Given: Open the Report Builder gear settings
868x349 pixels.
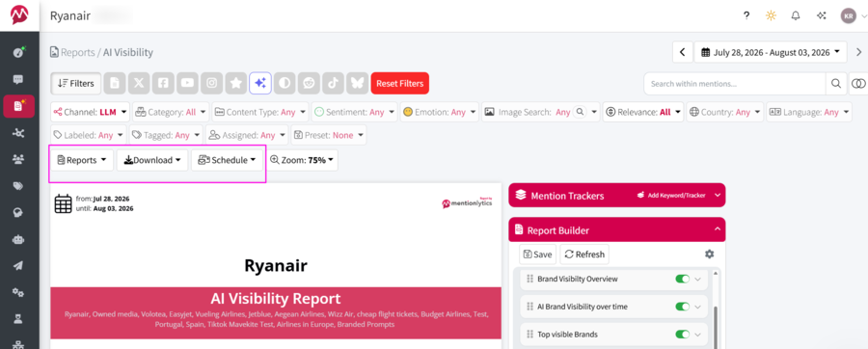Looking at the screenshot, I should [709, 254].
